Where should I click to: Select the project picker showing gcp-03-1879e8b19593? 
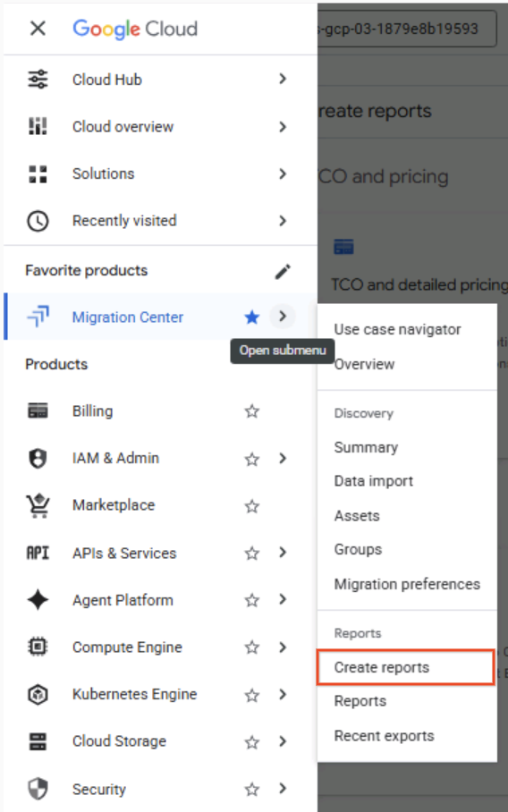point(407,29)
